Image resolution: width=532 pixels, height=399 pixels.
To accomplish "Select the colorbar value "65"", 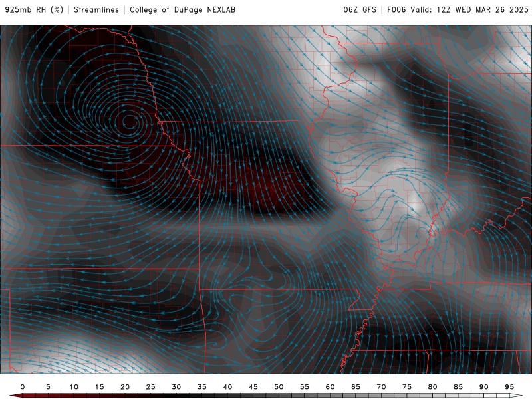I will point(356,387).
